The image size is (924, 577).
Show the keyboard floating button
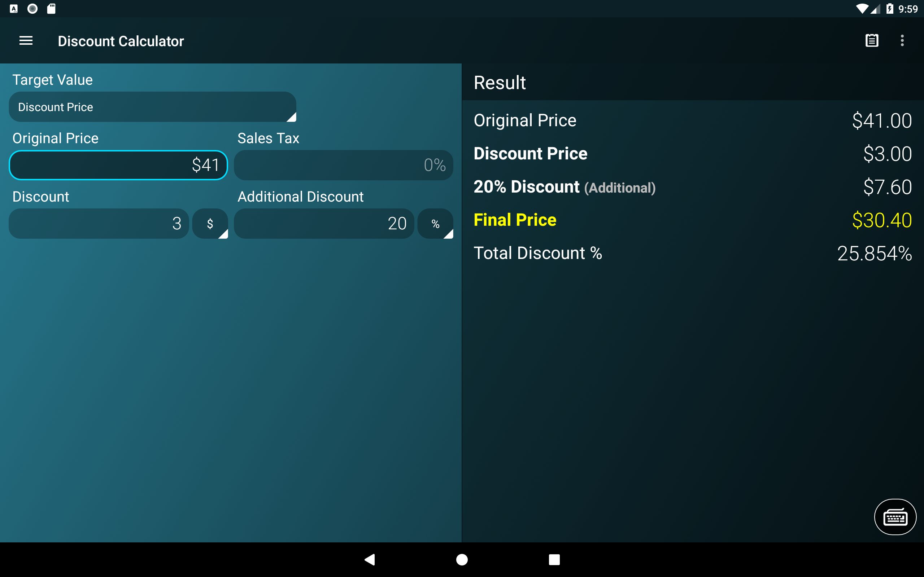point(895,517)
